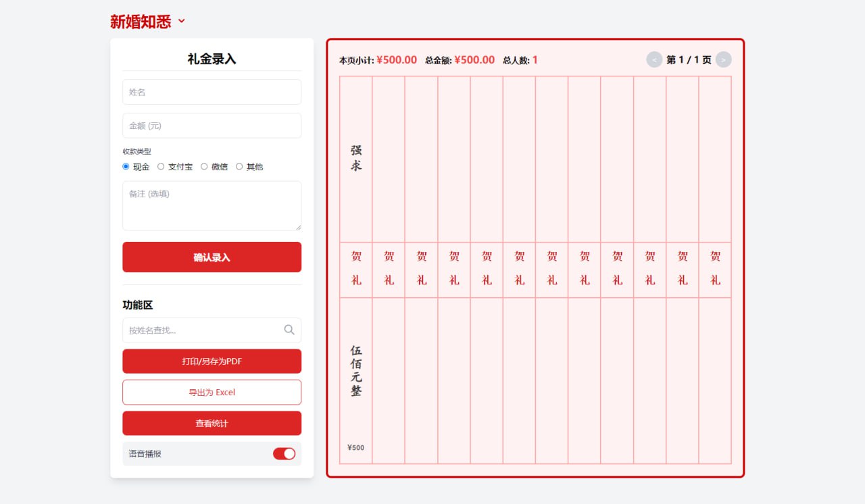Click the 第 1 / 1 页 page indicator
Screen dimensions: 865x504
688,59
